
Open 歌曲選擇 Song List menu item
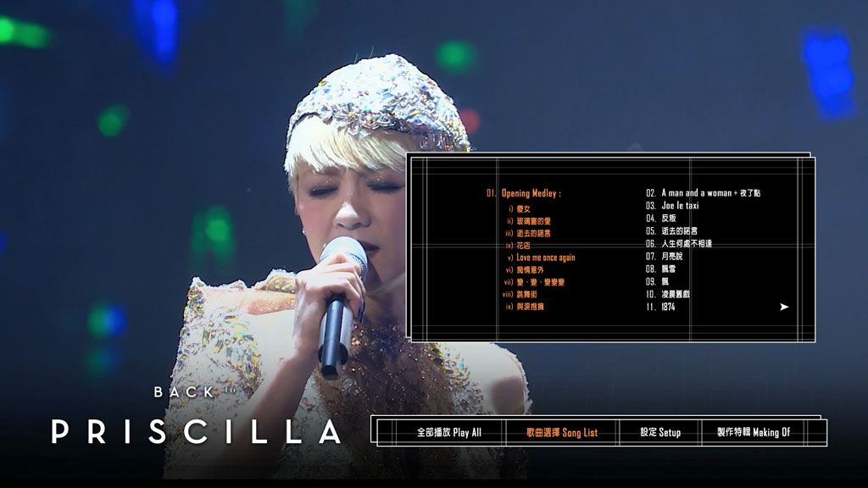562,433
